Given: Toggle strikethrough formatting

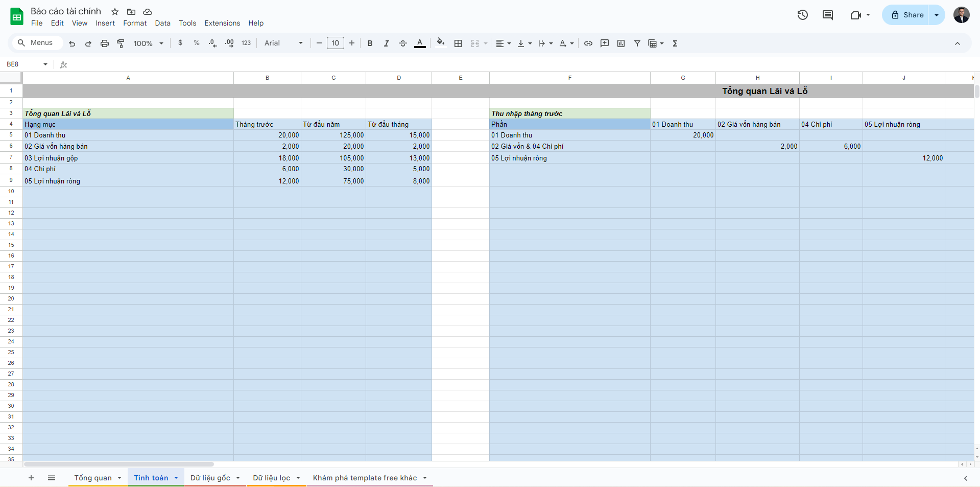Looking at the screenshot, I should tap(403, 43).
